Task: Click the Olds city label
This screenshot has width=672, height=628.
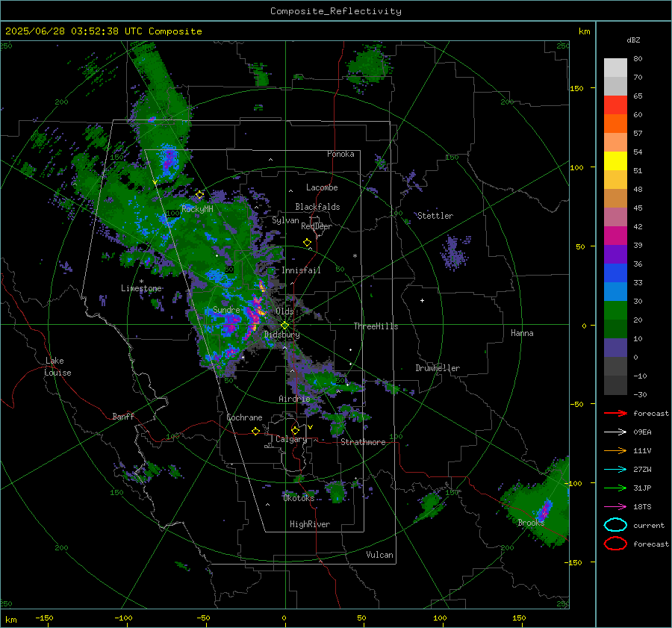Action: click(284, 311)
